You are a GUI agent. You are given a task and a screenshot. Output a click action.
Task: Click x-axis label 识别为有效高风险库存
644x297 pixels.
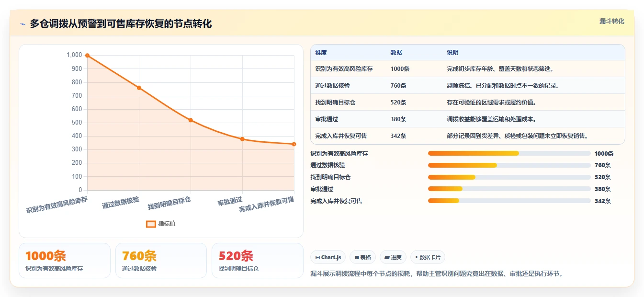(57, 205)
